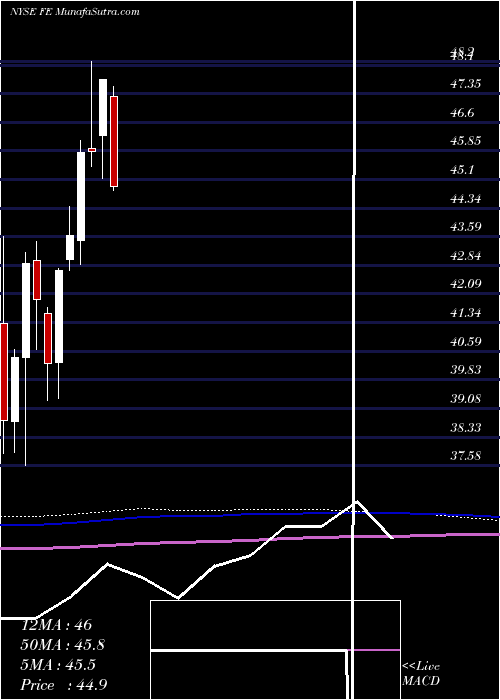The image size is (500, 700).
Task: Click the 45.85 price axis label
Action: click(466, 141)
